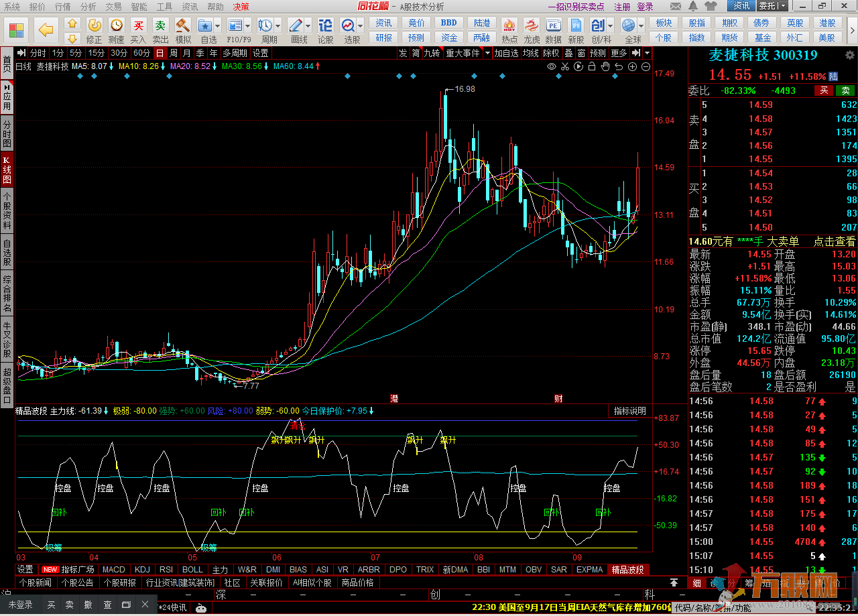This screenshot has width=858, height=616.
Task: Open the 模拟 simulated trading gavel icon
Action: 183,25
